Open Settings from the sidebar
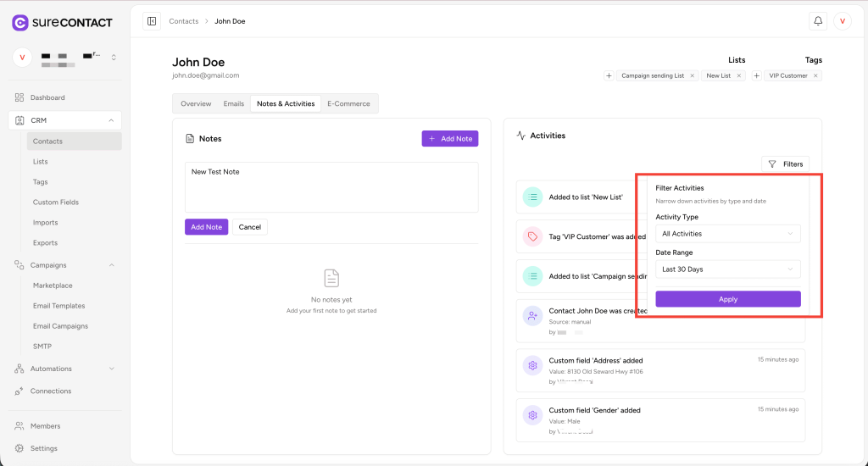Viewport: 868px width, 466px height. coord(44,448)
